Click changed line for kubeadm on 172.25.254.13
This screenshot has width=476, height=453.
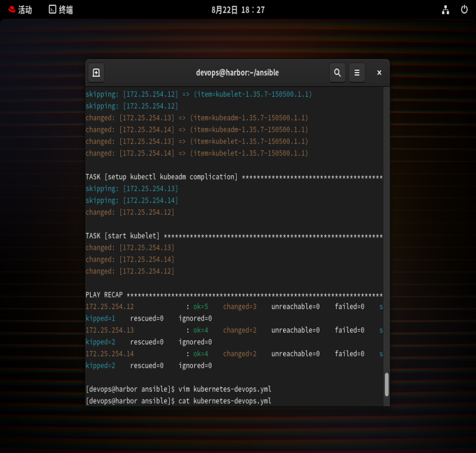(197, 118)
